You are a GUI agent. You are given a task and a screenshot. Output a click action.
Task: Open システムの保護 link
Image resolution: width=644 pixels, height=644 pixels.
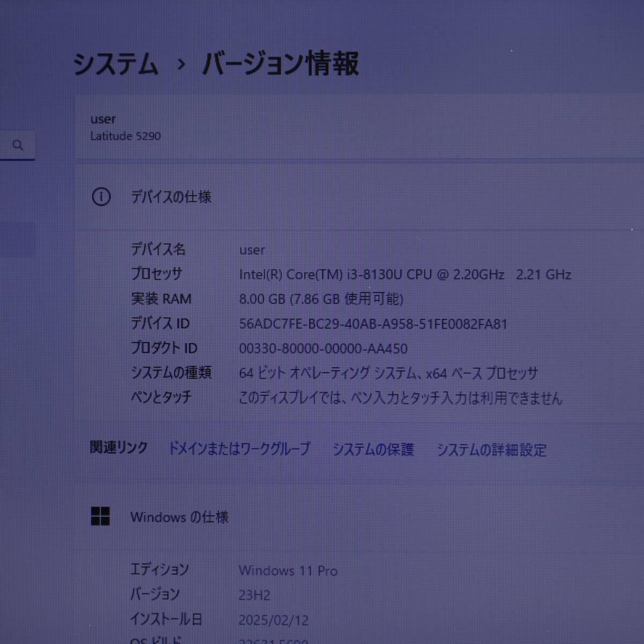pos(373,449)
